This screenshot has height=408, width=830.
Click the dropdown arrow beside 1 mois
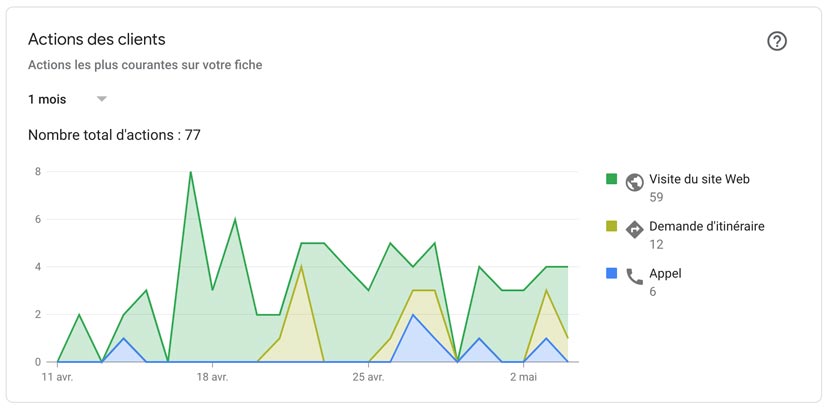101,99
